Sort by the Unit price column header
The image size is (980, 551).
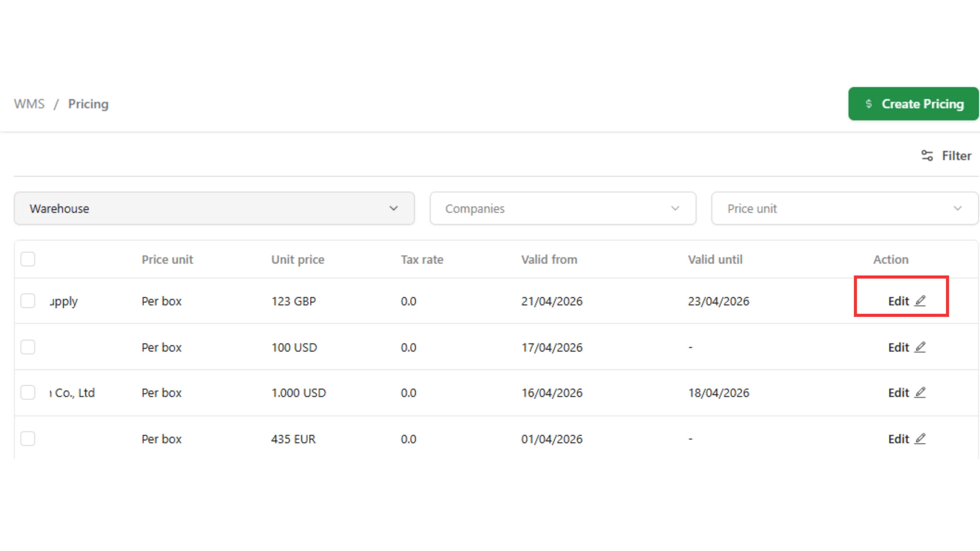tap(298, 259)
